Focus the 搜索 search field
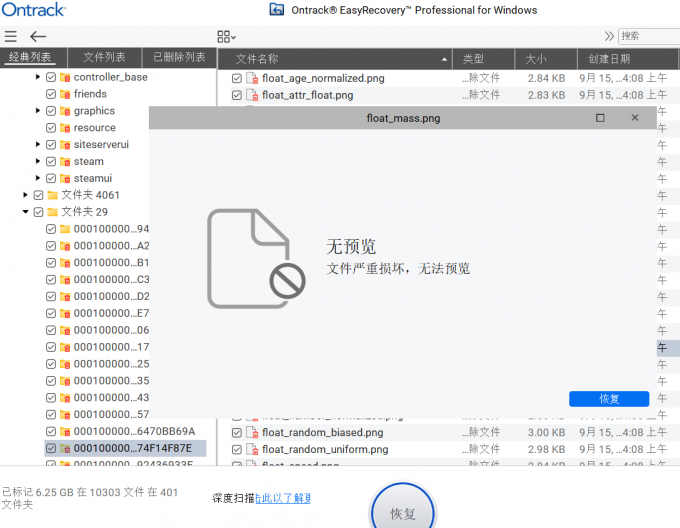 [649, 36]
